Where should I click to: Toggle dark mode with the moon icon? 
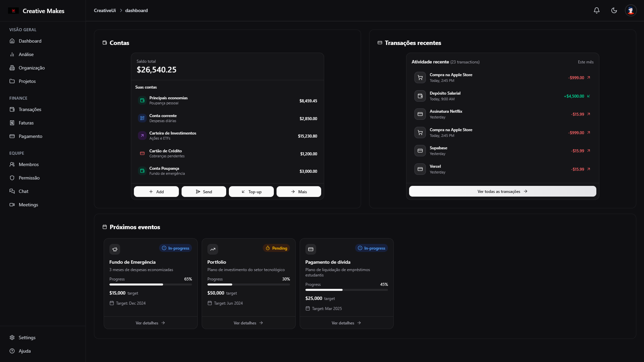[614, 10]
